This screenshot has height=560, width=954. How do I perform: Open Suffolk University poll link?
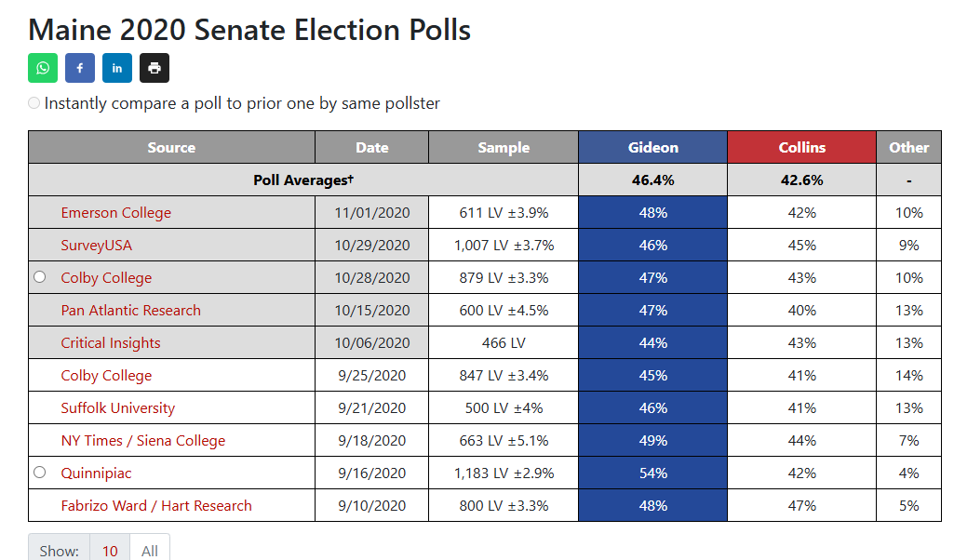pos(118,408)
